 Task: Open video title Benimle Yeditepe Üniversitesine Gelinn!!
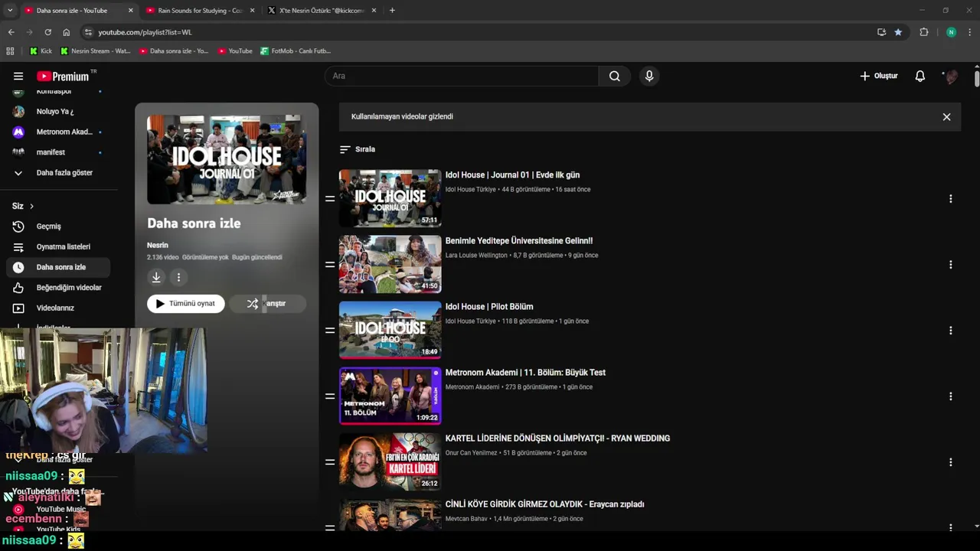(x=519, y=240)
